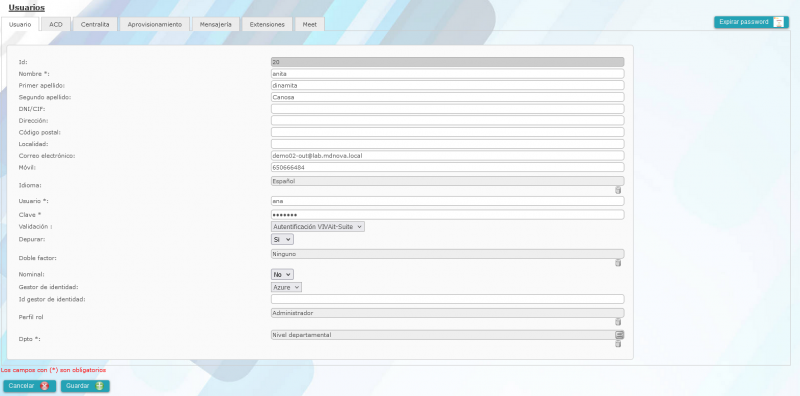The height and width of the screenshot is (396, 800).
Task: Open the Gestor de identidad dropdown
Action: coord(286,287)
